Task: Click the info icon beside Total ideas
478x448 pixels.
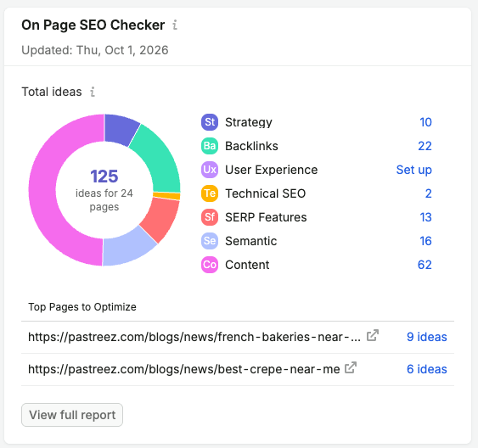Action: tap(93, 92)
